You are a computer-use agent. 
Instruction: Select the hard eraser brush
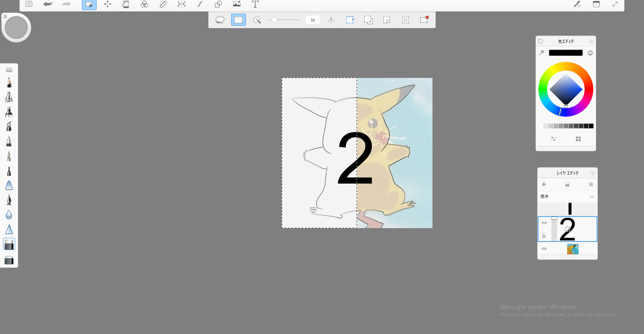coord(9,244)
